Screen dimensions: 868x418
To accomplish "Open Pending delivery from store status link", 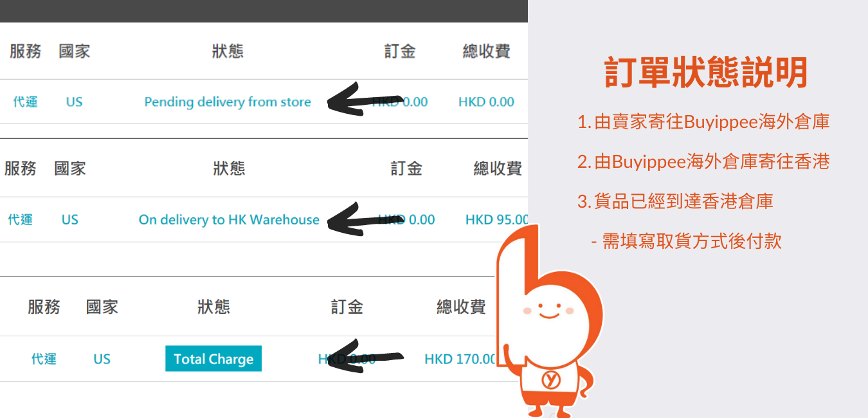I will pos(228,102).
